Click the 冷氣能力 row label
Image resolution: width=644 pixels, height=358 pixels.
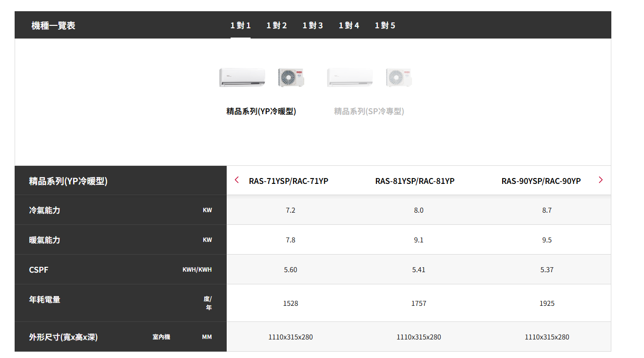45,210
